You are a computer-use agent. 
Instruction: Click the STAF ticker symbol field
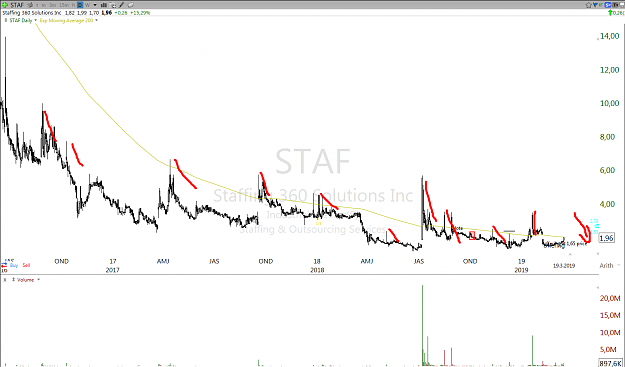click(17, 5)
